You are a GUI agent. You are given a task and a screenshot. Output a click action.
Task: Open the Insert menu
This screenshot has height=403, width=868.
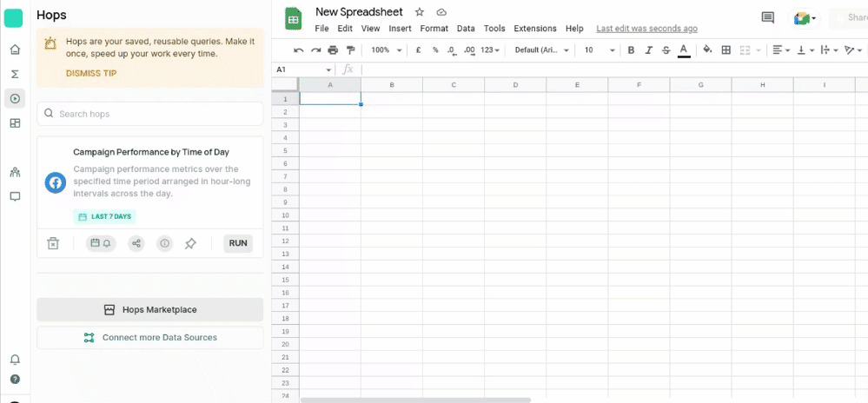pos(400,29)
